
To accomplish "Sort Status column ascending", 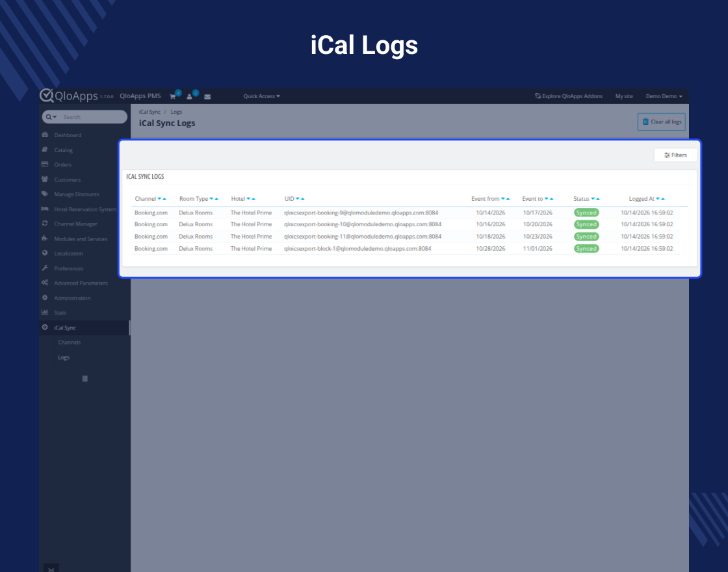I will (598, 199).
